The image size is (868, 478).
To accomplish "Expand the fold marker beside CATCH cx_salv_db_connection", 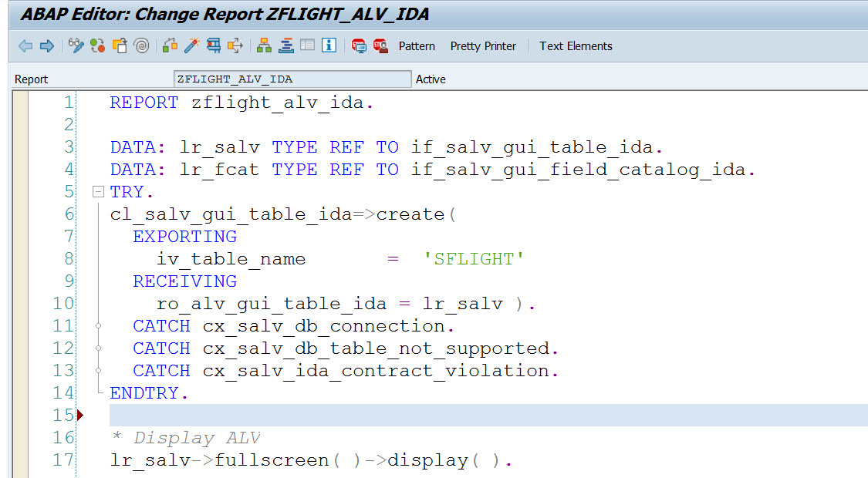I will (x=97, y=325).
